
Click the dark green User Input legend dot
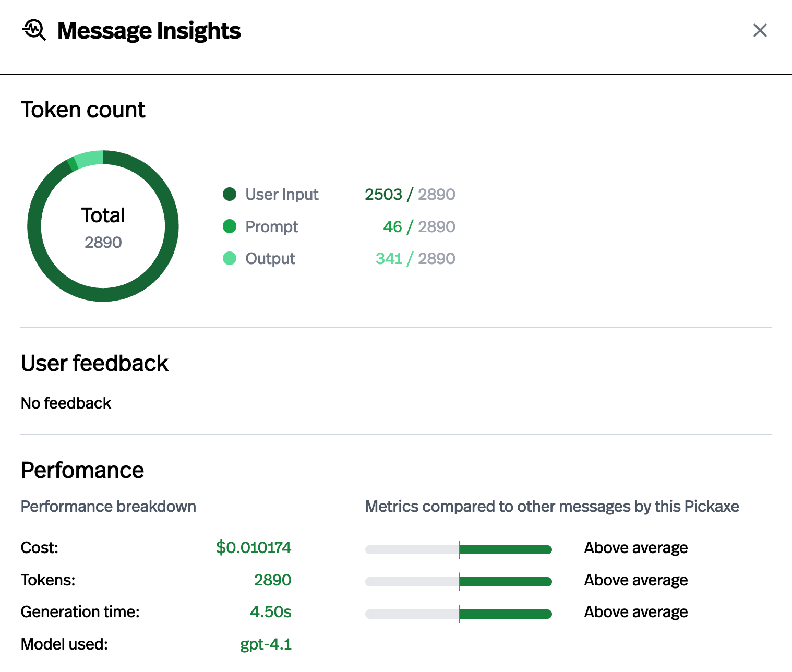(230, 194)
